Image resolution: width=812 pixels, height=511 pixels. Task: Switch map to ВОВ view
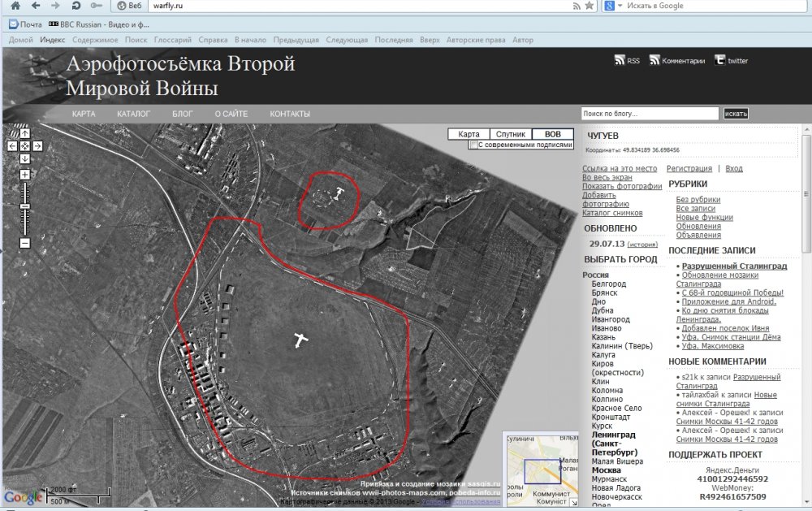(552, 134)
